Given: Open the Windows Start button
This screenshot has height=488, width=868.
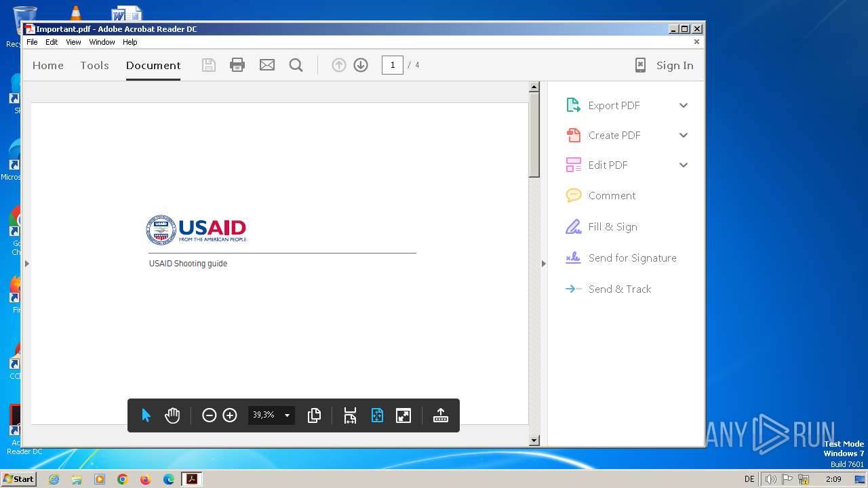Looking at the screenshot, I should click(18, 479).
